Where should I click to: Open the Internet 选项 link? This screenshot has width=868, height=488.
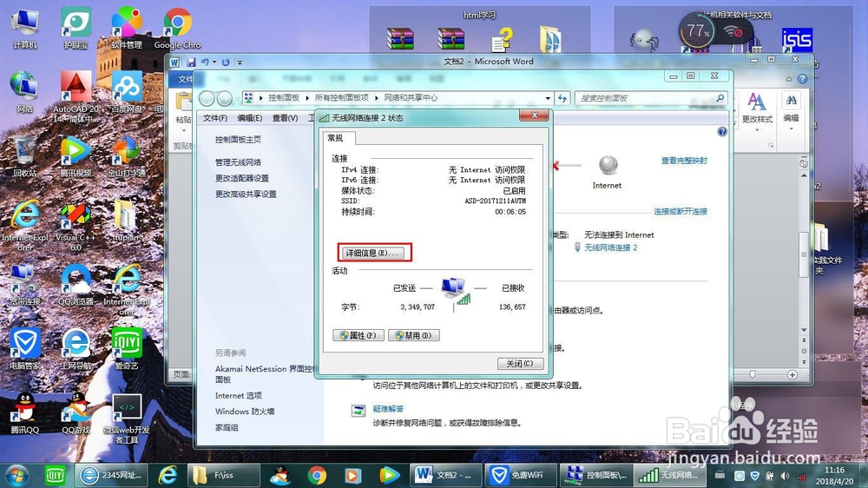(x=239, y=395)
